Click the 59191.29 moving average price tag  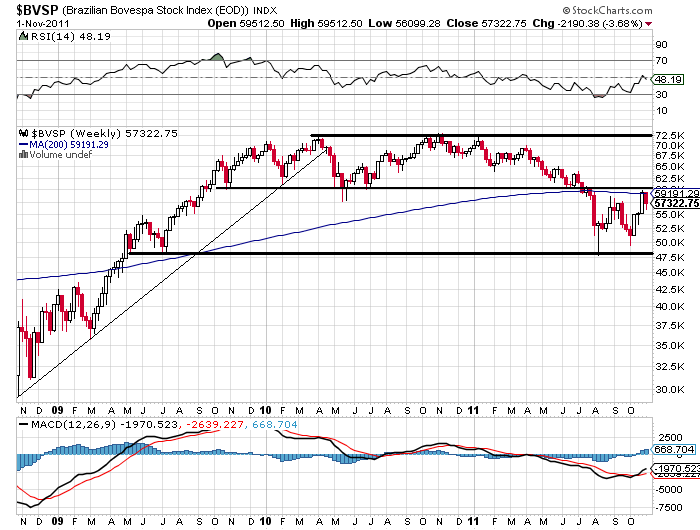[676, 193]
